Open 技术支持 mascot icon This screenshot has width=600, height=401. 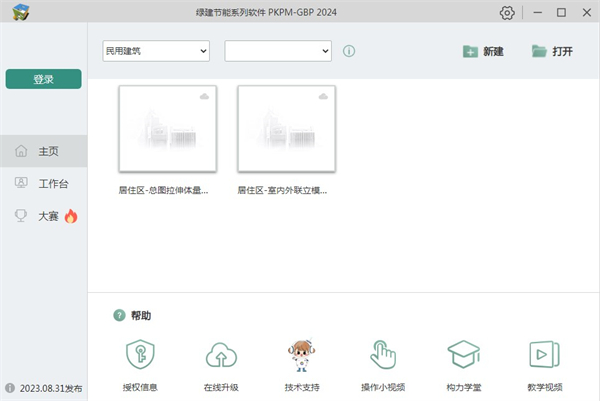click(x=302, y=355)
